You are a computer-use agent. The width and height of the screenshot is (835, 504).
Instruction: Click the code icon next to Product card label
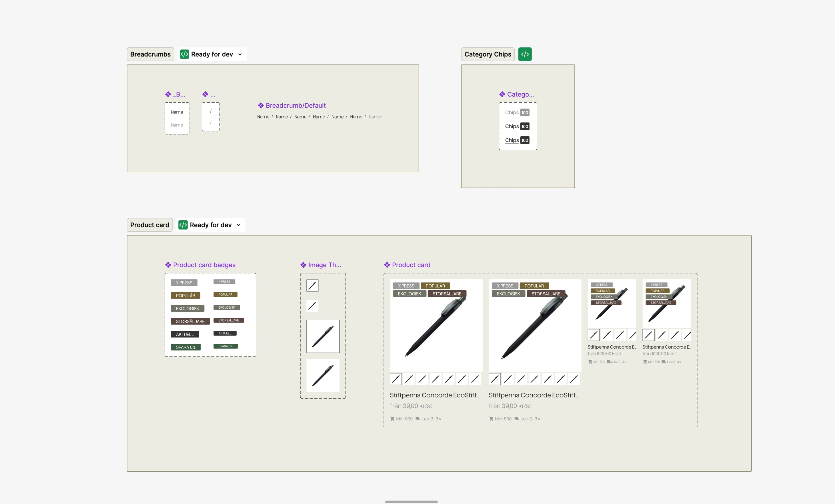pyautogui.click(x=183, y=225)
